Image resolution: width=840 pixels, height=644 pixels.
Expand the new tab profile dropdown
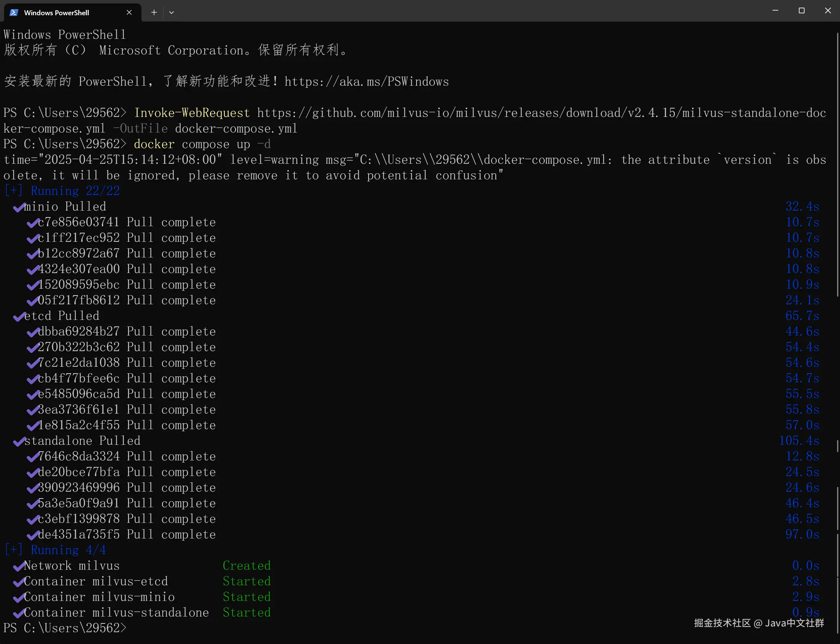point(172,13)
